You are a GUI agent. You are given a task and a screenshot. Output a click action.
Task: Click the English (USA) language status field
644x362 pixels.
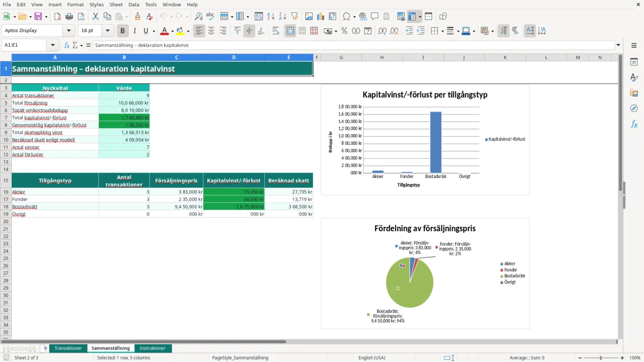tap(372, 358)
